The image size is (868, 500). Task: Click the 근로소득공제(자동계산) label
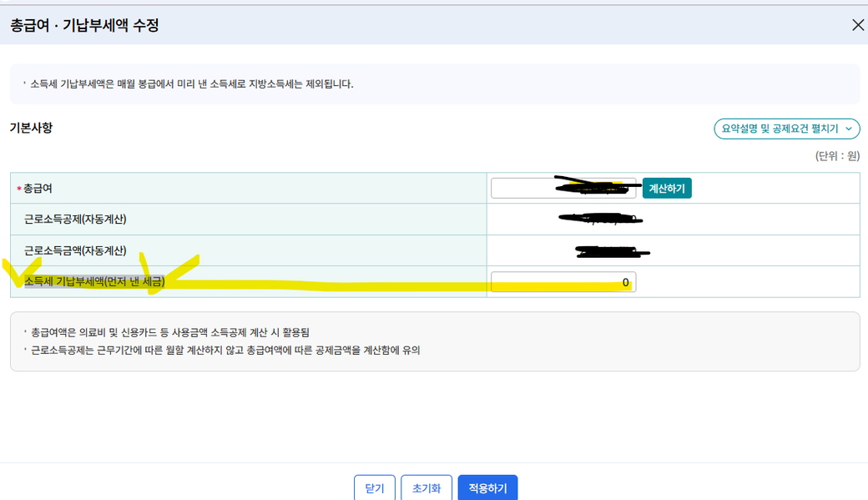pos(75,220)
